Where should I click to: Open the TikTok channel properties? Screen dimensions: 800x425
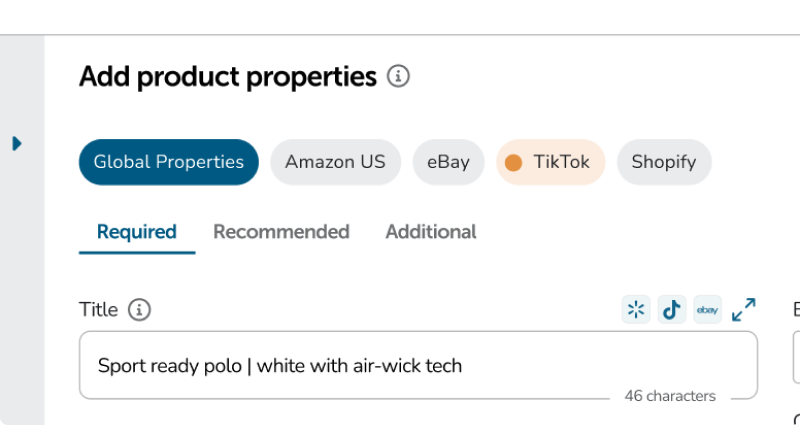tap(551, 162)
